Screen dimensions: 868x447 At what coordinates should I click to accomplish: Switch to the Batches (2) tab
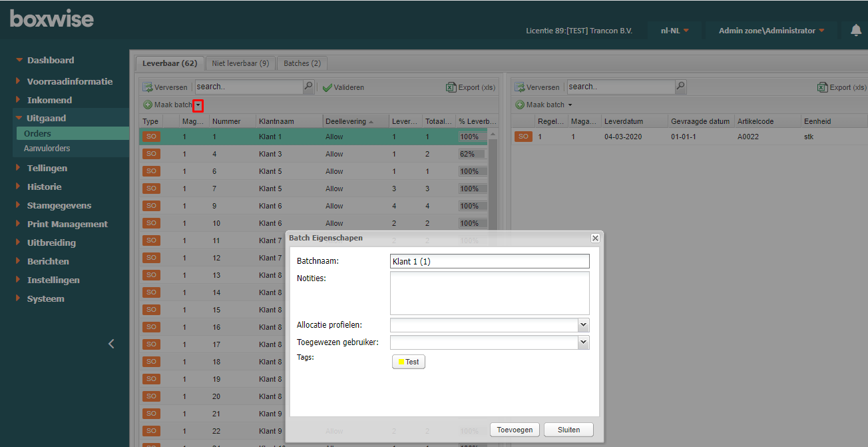pyautogui.click(x=302, y=63)
